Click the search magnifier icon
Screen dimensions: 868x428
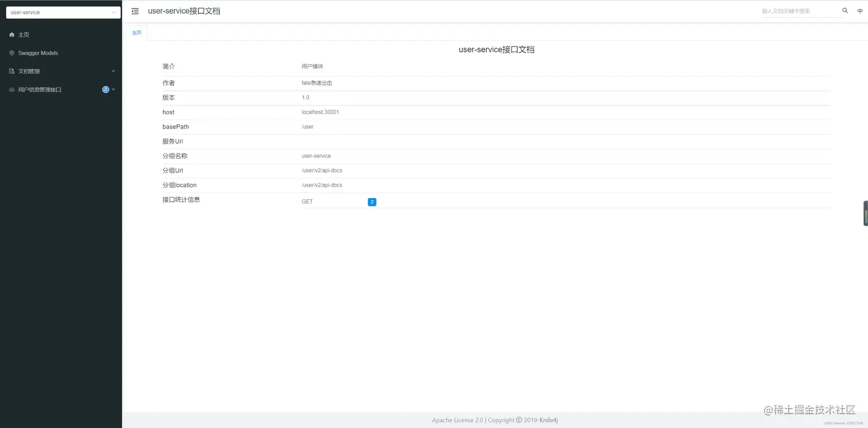click(x=845, y=10)
